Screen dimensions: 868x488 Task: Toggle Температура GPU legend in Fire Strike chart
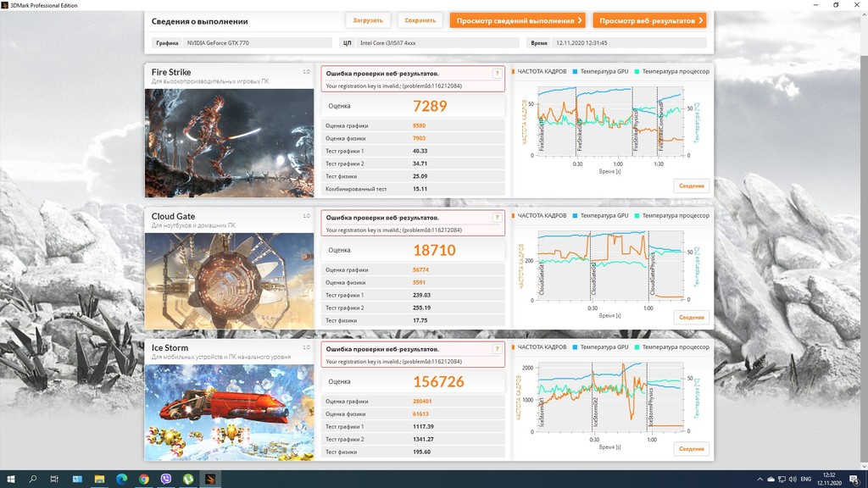[x=601, y=71]
